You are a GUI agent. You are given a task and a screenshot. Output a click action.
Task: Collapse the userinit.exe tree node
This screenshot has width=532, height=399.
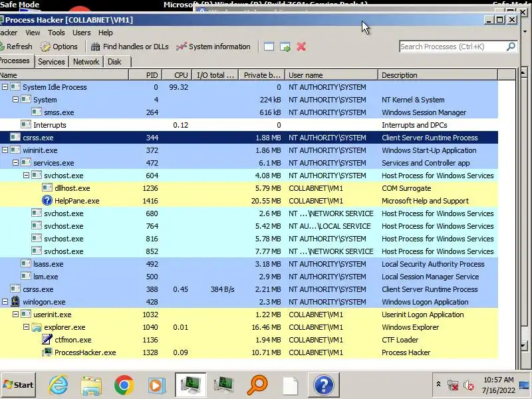[15, 314]
